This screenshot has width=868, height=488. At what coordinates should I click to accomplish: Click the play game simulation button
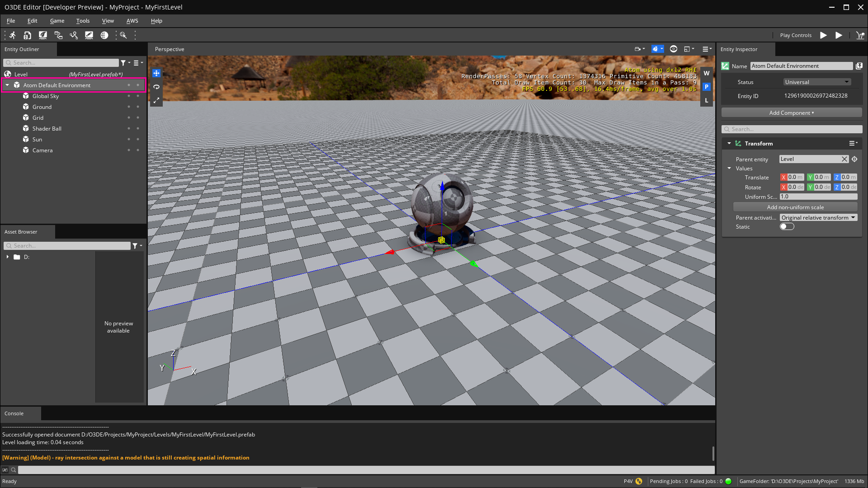823,35
